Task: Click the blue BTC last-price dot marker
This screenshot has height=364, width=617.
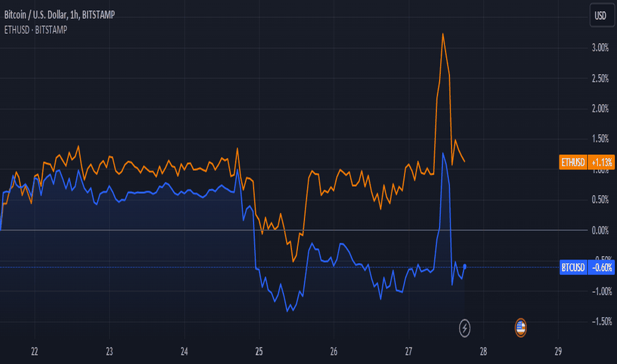Action: click(465, 267)
